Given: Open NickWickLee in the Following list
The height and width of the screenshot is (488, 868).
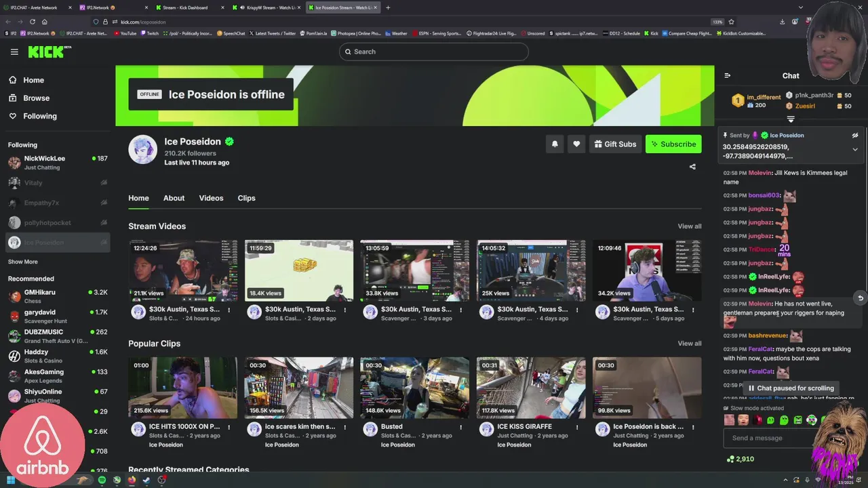Looking at the screenshot, I should (58, 163).
